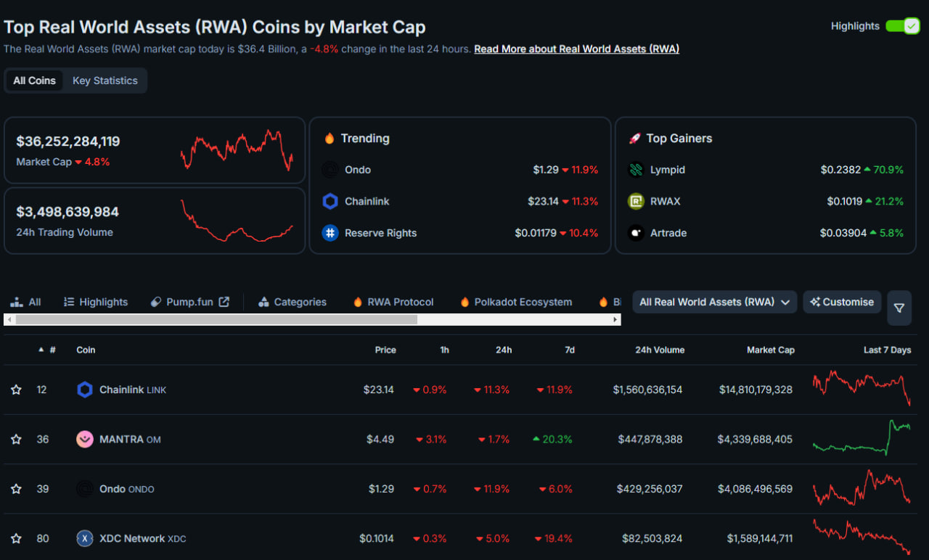
Task: Open Reserve Rights in the Trending list
Action: tap(380, 233)
